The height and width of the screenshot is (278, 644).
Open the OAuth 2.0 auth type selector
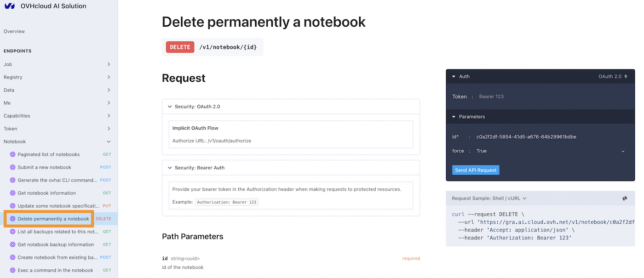point(612,76)
